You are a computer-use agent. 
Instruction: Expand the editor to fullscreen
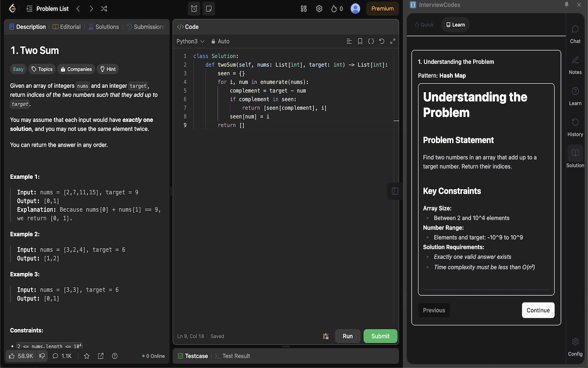pos(393,41)
